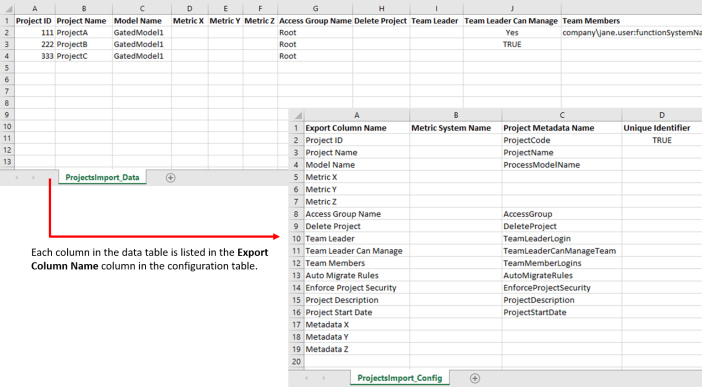Image resolution: width=702 pixels, height=387 pixels.
Task: Select the 'Model Name' header cell in data sheet
Action: [142, 21]
